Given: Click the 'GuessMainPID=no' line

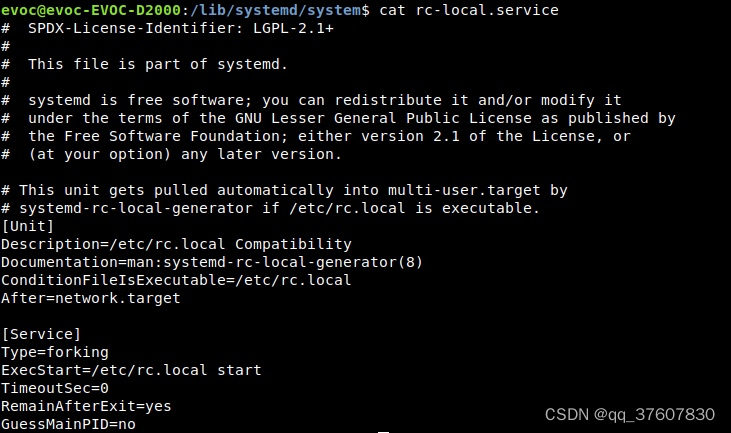Looking at the screenshot, I should click(x=68, y=424).
